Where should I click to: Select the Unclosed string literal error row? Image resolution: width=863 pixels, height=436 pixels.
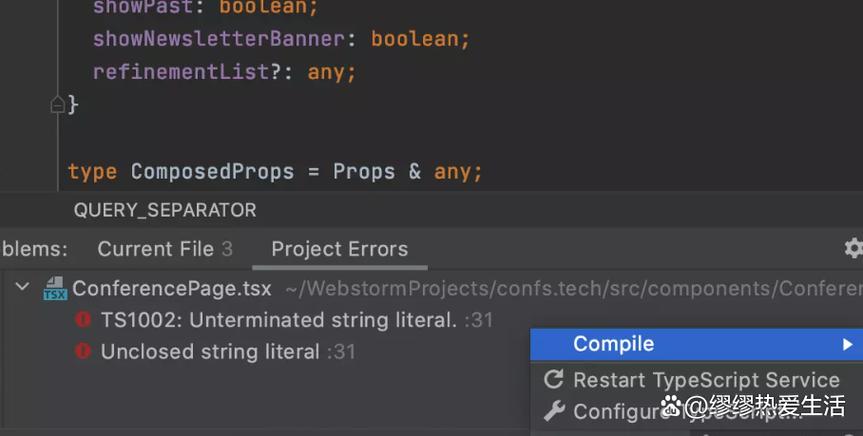[x=210, y=352]
